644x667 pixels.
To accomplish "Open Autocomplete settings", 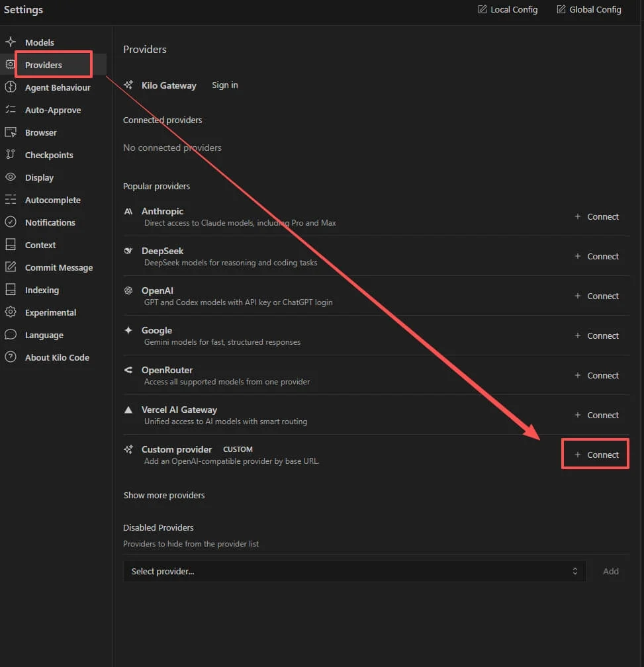I will pos(53,200).
